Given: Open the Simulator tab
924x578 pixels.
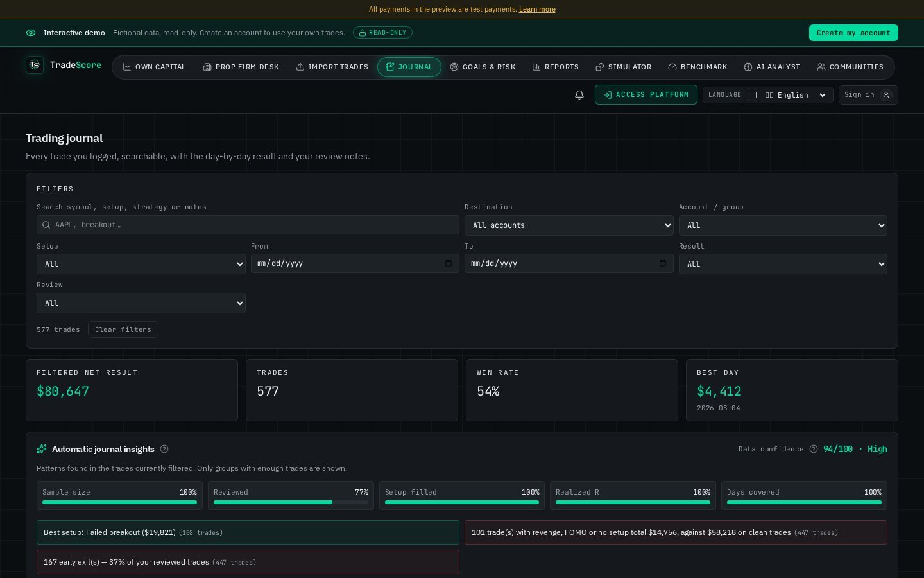Looking at the screenshot, I should pyautogui.click(x=623, y=67).
